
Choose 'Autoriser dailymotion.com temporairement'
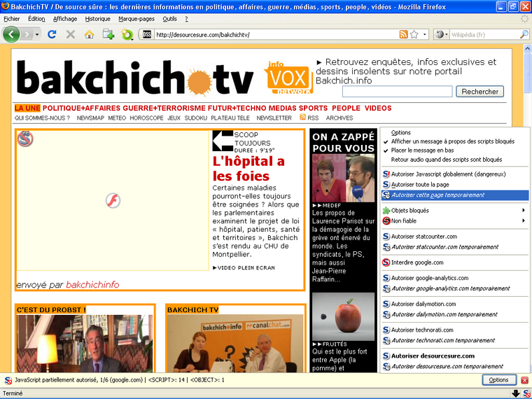[x=454, y=314]
